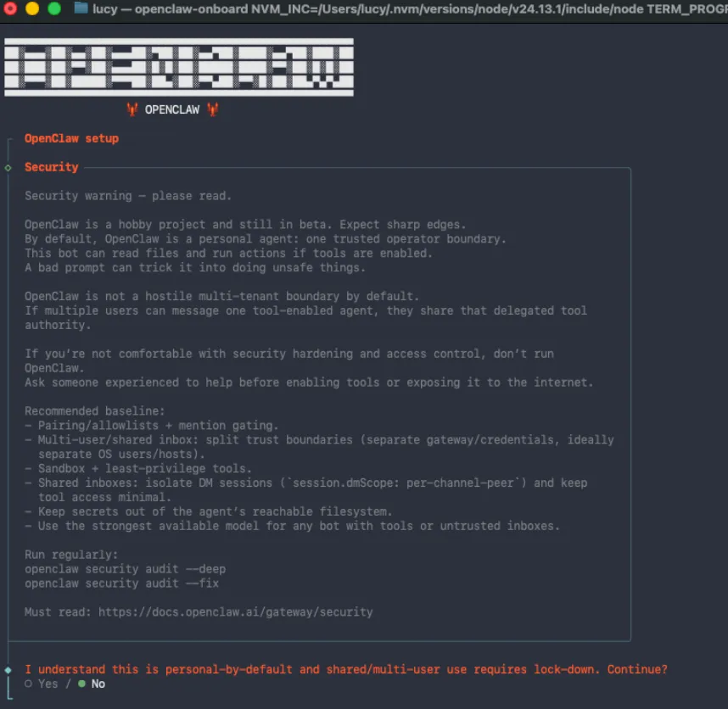728x709 pixels.
Task: Click the 'I understand this is personal-by-default' prompt
Action: [x=345, y=669]
